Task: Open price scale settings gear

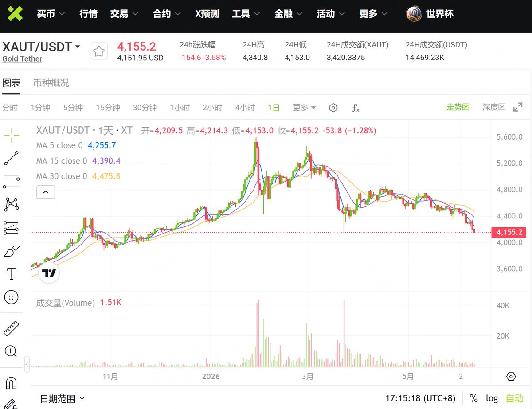Action: pos(511,377)
